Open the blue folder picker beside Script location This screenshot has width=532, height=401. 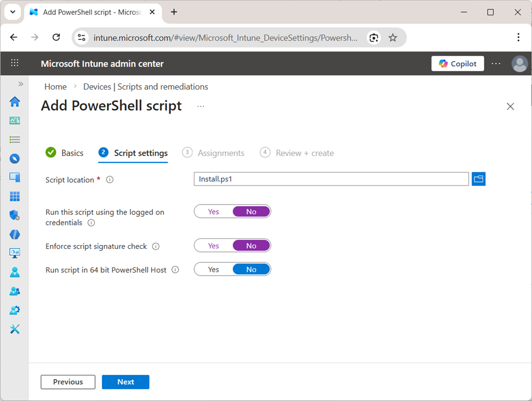[479, 179]
